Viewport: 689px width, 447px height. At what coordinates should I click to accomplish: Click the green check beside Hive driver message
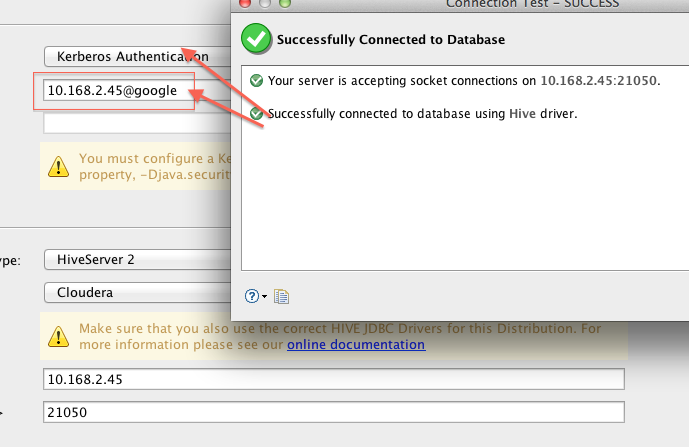[257, 113]
